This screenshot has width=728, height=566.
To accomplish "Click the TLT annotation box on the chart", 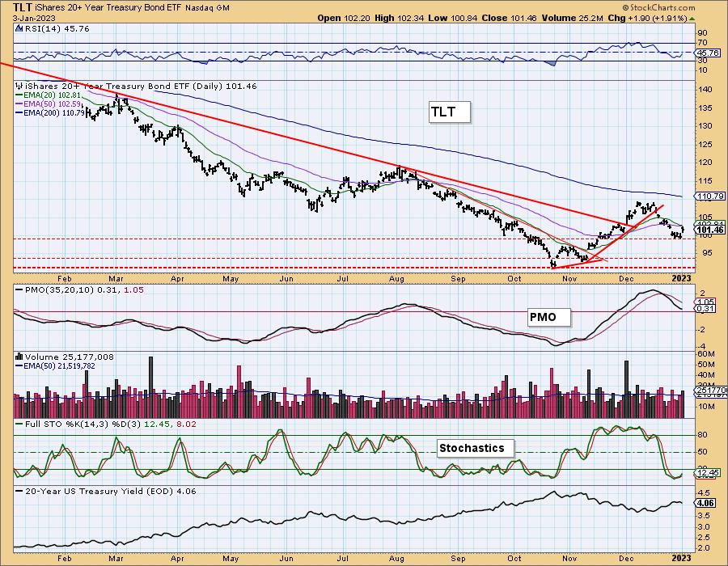I will click(x=450, y=112).
